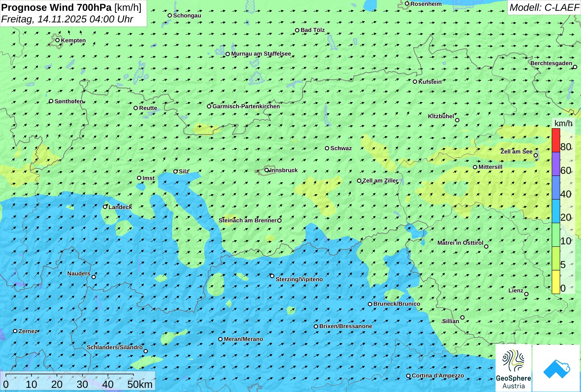The height and width of the screenshot is (392, 581).
Task: Click the 'Steinach am Brenner' label
Action: coord(248,220)
